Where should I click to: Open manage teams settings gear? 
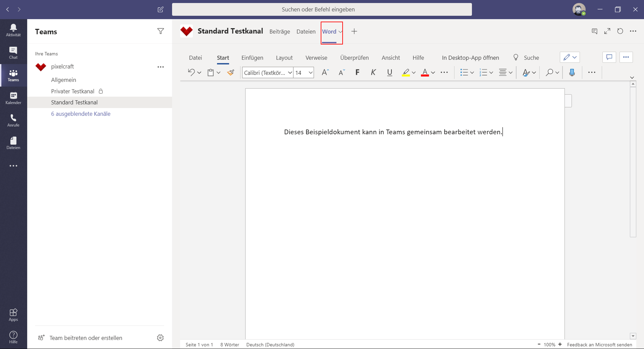tap(160, 338)
